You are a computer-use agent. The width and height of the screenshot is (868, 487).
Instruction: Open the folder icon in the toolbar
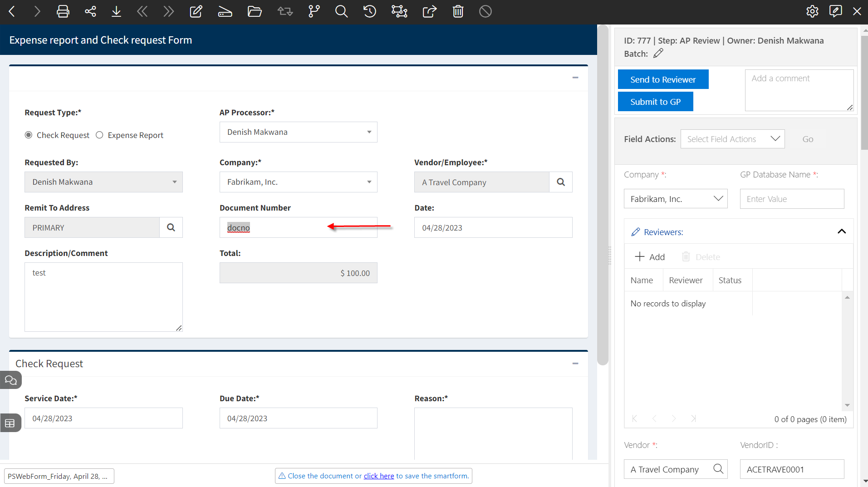click(x=255, y=11)
